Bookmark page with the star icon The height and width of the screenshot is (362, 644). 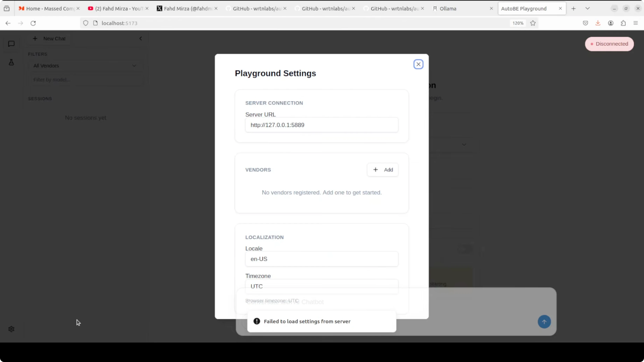pos(533,23)
